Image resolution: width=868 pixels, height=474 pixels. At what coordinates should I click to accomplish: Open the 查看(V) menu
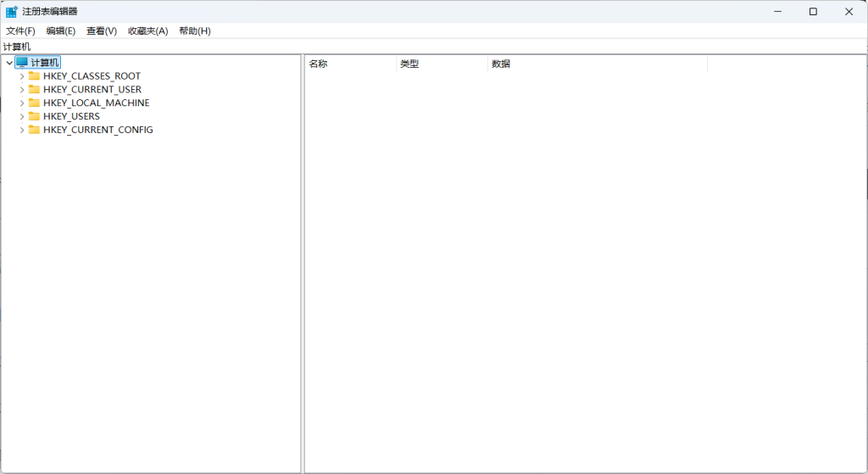(x=102, y=31)
